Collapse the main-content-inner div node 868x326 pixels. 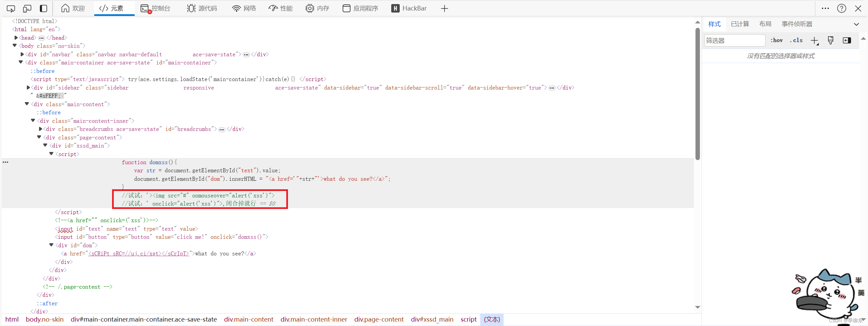tap(33, 120)
